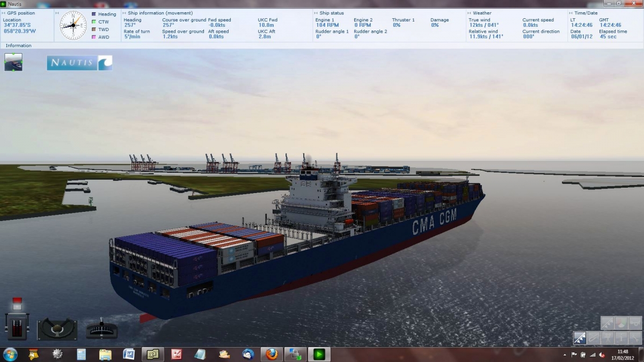The height and width of the screenshot is (362, 644).
Task: Open Thunderbird from the taskbar
Action: 248,354
